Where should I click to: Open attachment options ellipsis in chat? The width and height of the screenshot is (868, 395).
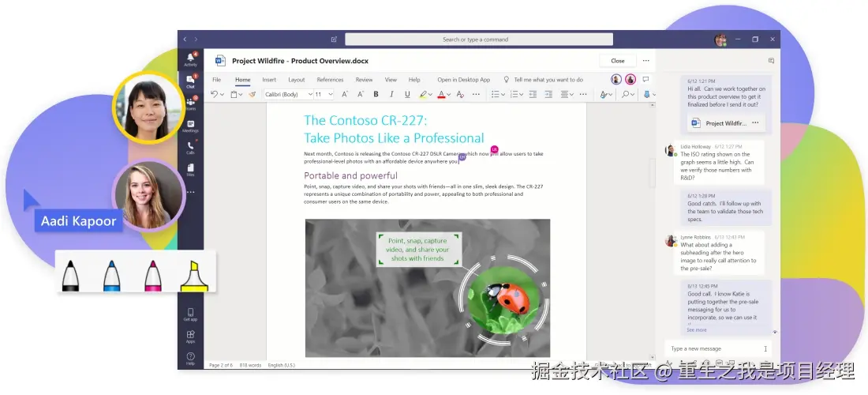coord(756,123)
